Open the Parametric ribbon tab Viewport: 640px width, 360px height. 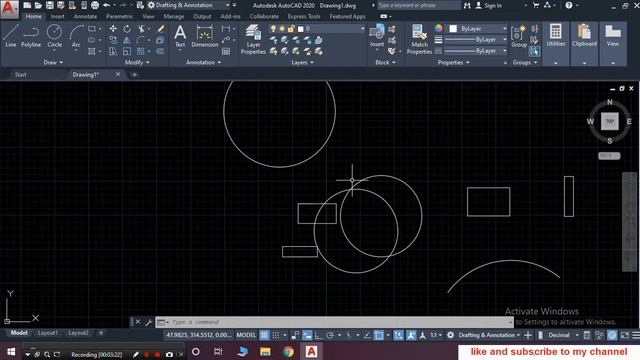click(119, 16)
